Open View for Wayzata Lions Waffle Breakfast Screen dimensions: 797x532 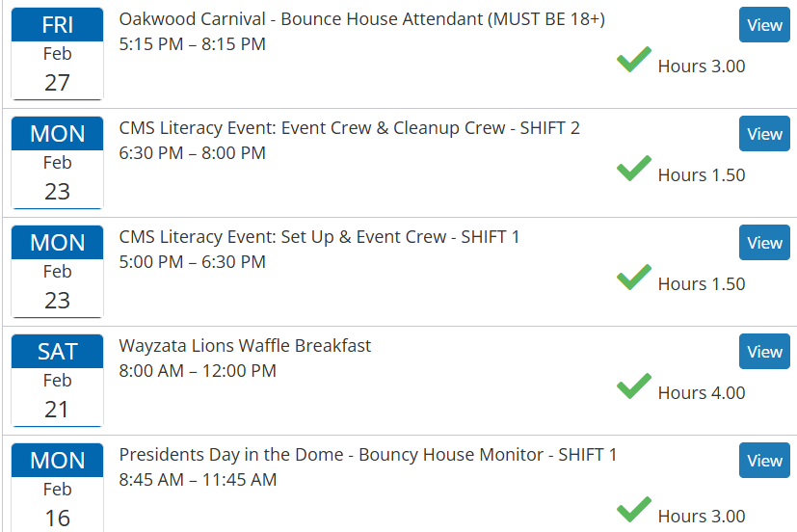(x=764, y=352)
